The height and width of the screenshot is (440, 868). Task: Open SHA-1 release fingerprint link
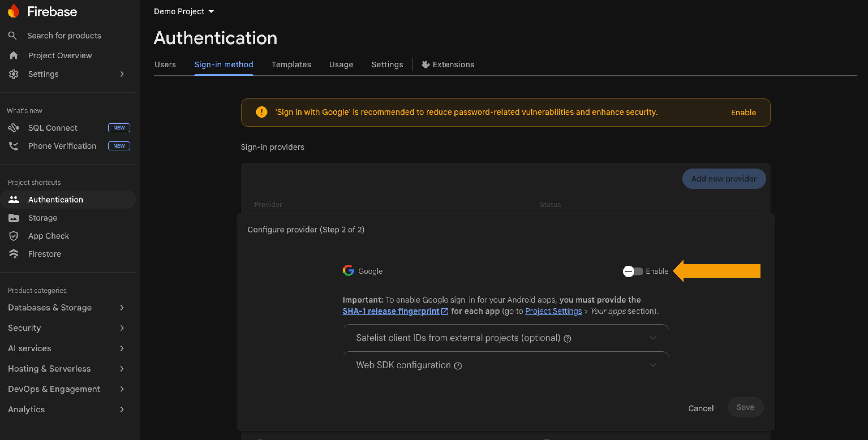(x=391, y=311)
